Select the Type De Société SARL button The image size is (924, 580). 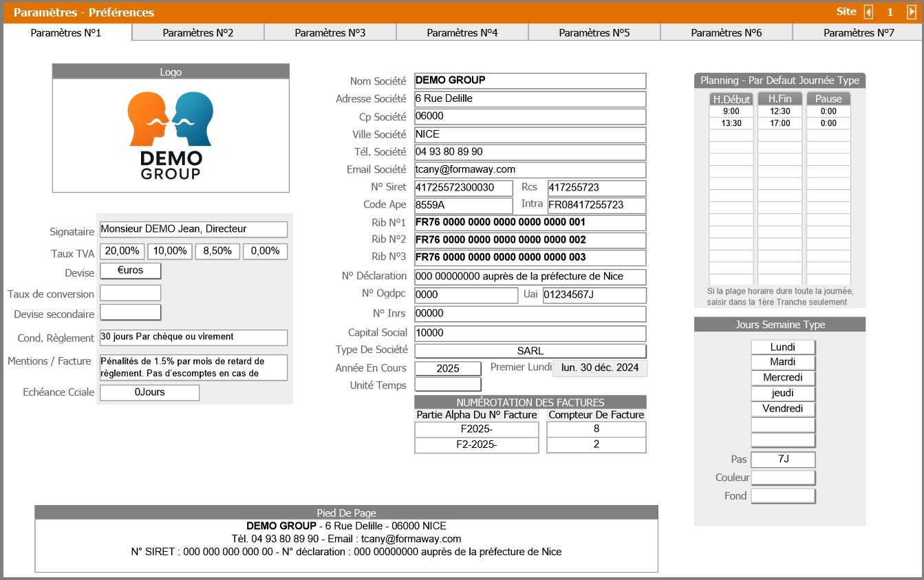tap(530, 351)
